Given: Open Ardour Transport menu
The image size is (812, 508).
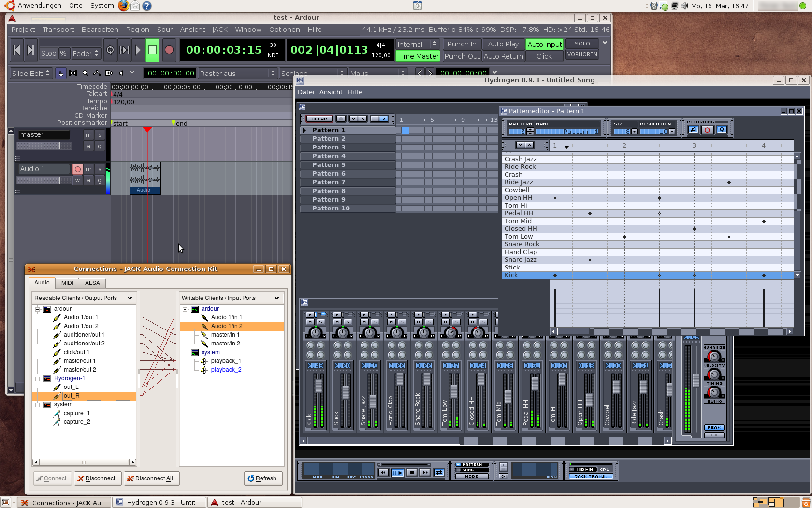Looking at the screenshot, I should coord(58,30).
